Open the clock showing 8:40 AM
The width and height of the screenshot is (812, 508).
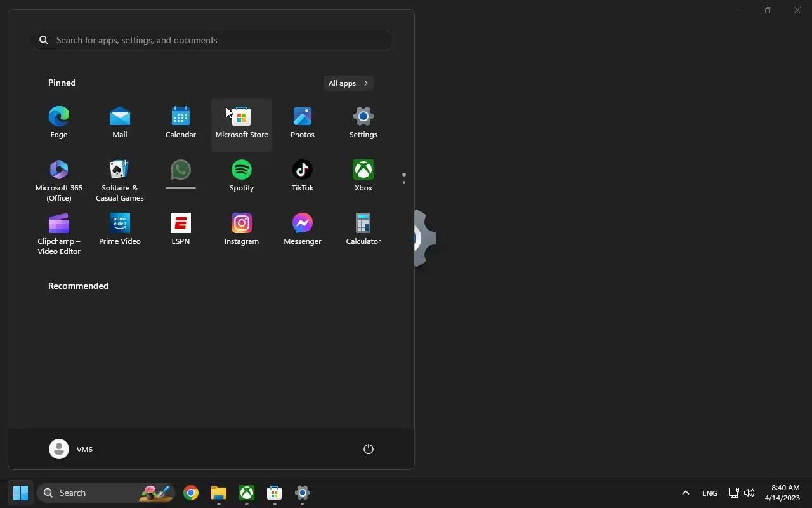click(782, 493)
